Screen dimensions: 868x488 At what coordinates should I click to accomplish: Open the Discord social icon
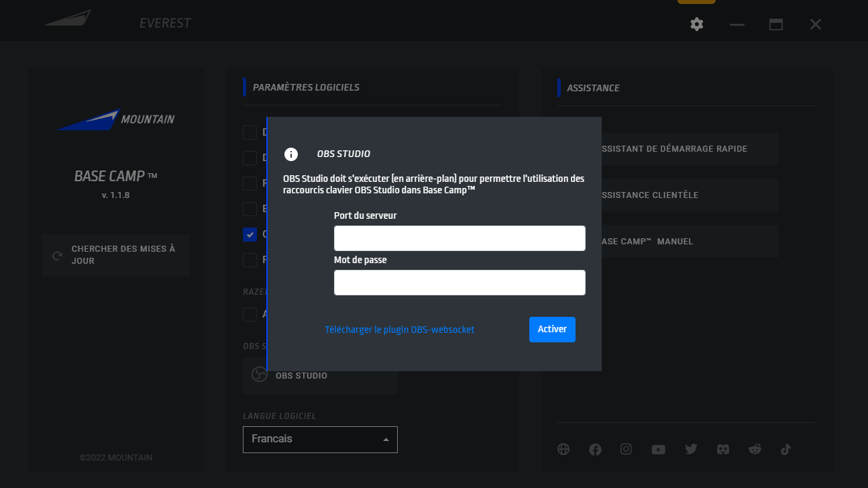pyautogui.click(x=723, y=450)
